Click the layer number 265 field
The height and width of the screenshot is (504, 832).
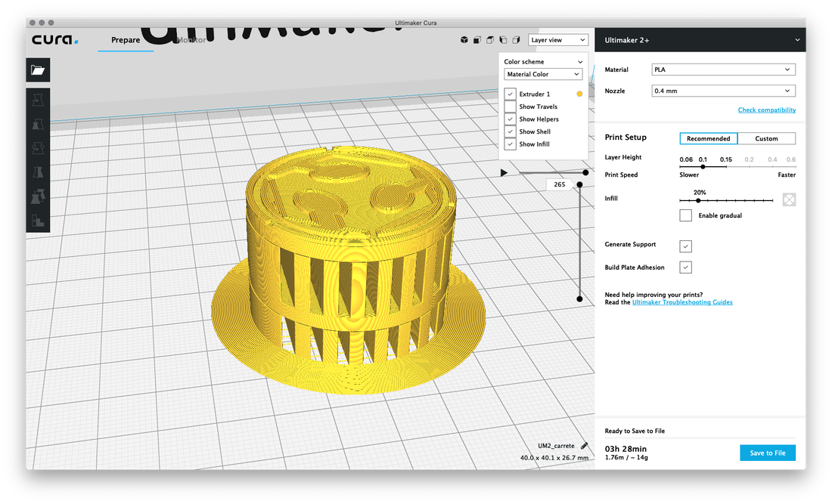tap(559, 184)
